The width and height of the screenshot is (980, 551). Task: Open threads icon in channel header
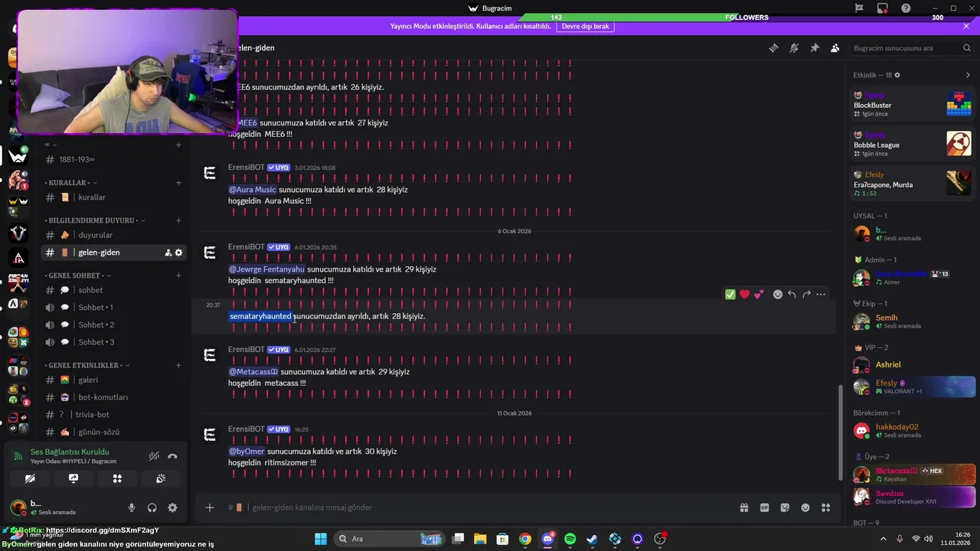click(774, 47)
